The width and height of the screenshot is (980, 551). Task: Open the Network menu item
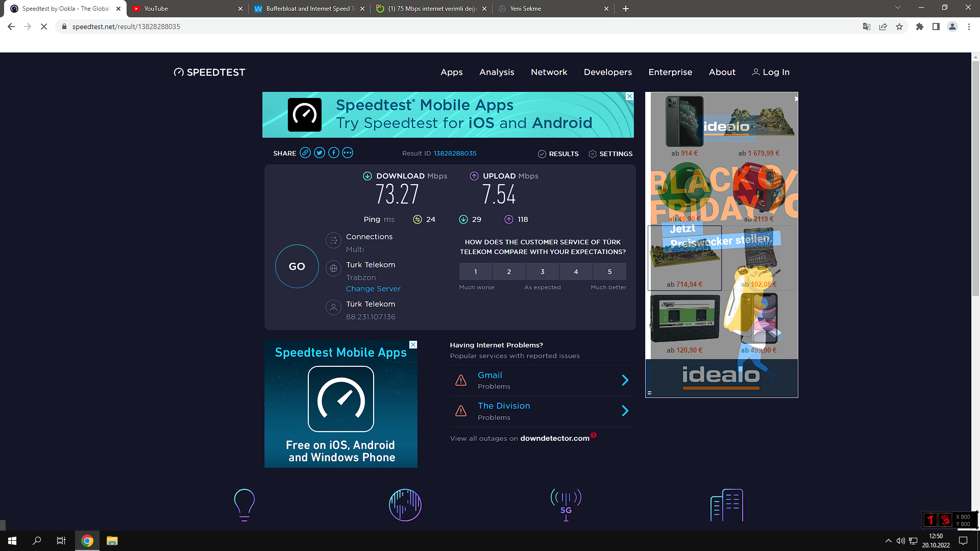pyautogui.click(x=549, y=72)
